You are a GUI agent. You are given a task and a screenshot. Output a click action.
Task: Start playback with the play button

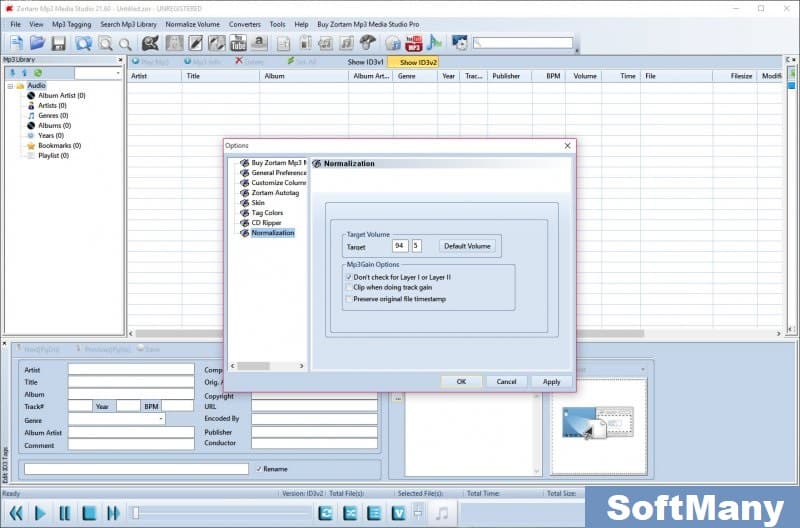click(x=40, y=513)
